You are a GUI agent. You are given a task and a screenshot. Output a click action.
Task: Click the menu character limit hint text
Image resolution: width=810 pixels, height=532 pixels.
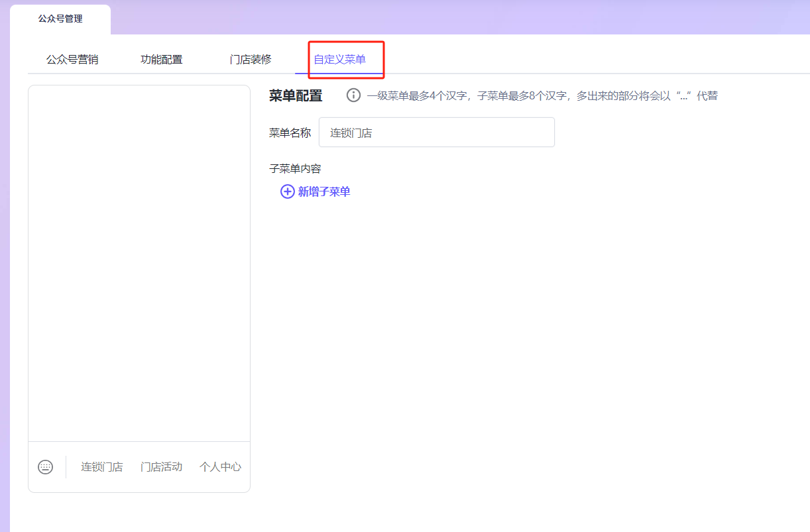542,95
